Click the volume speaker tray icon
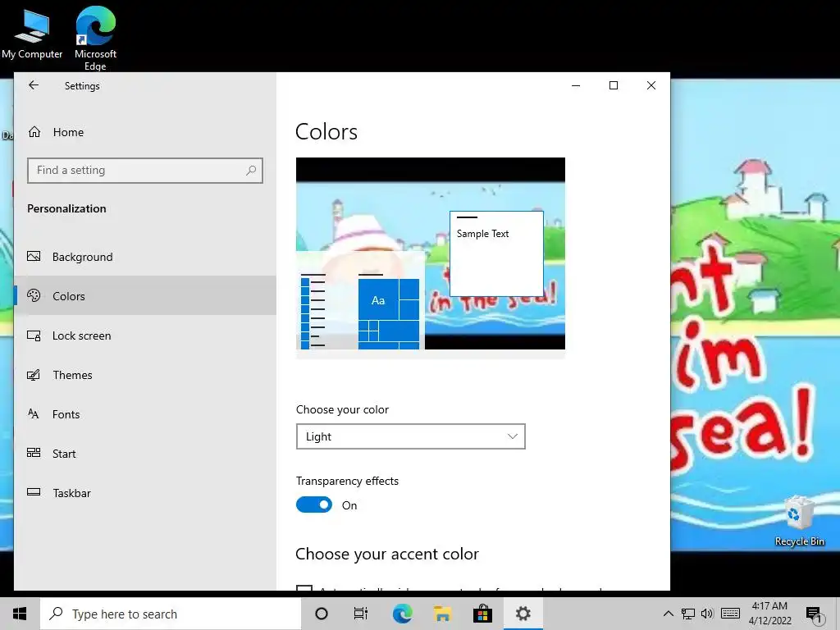The height and width of the screenshot is (630, 840). point(707,614)
